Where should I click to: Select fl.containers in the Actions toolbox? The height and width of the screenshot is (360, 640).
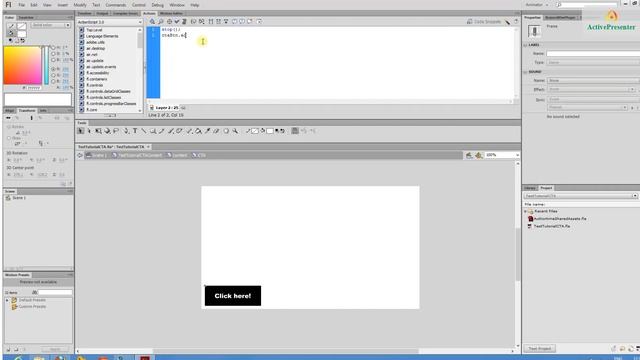[97, 79]
